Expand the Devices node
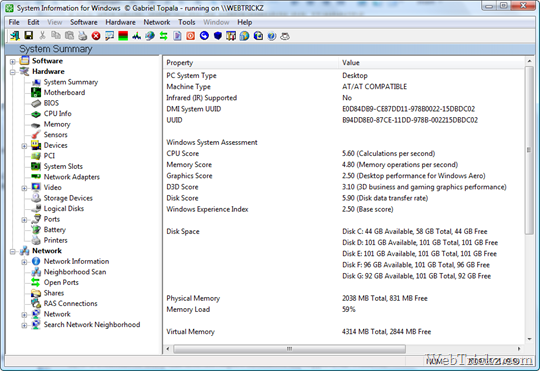Viewport: 540px width, 371px height. [x=24, y=146]
